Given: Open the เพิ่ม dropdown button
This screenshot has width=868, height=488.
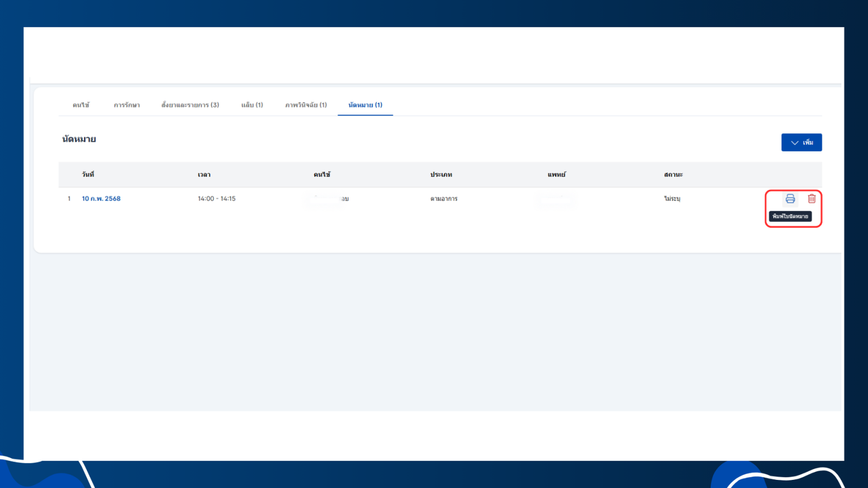Looking at the screenshot, I should (802, 143).
